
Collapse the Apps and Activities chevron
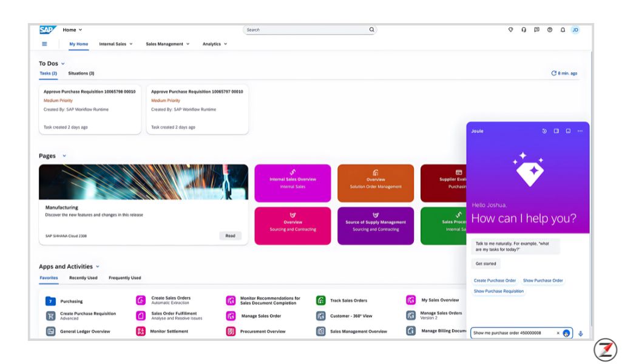98,267
